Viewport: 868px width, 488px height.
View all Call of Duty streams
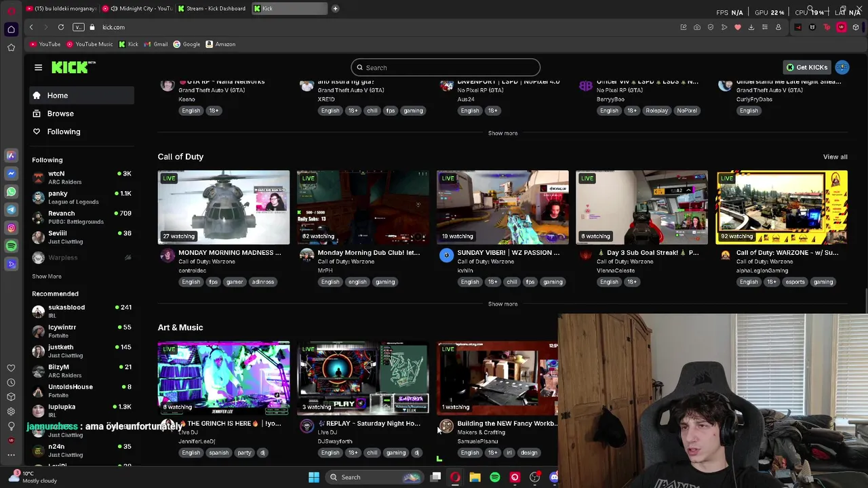835,157
